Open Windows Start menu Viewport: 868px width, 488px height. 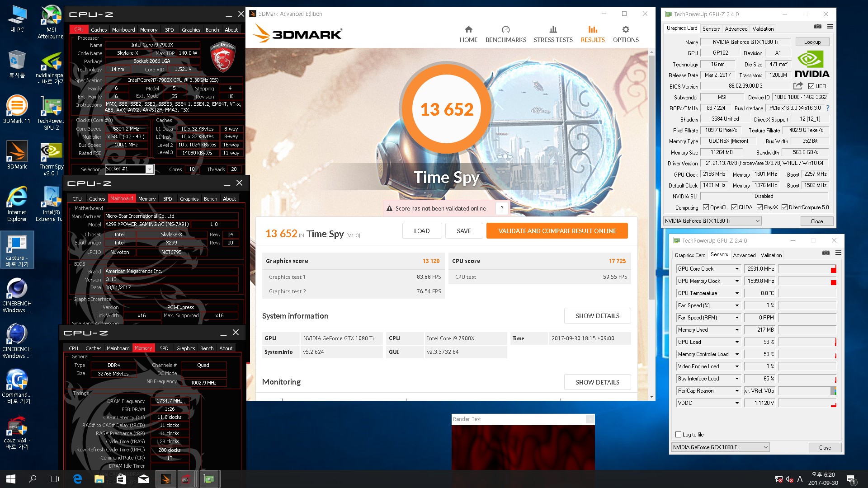tap(11, 479)
